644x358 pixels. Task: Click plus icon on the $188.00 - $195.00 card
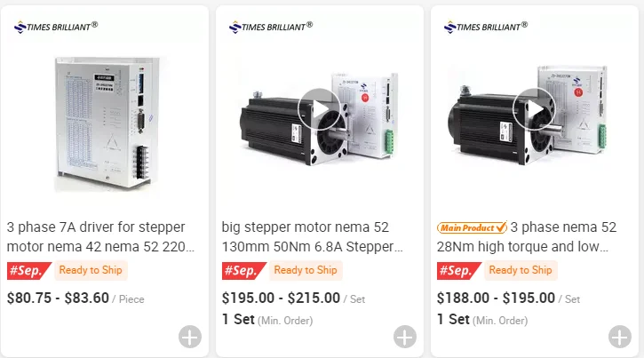pos(619,337)
